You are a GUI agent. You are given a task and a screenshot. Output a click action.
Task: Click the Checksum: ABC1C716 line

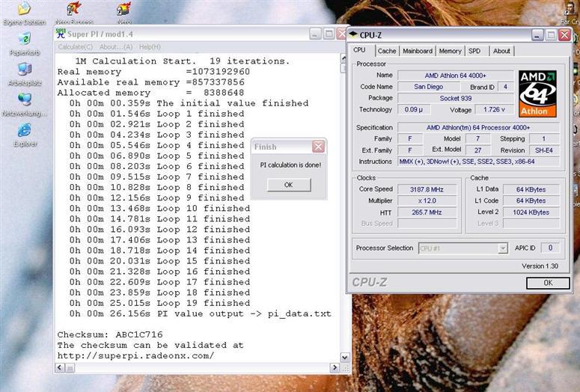coord(110,334)
